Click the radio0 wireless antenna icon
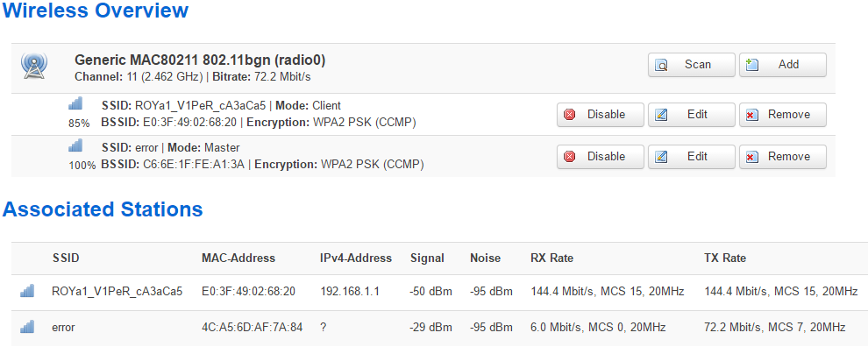The width and height of the screenshot is (868, 347). pyautogui.click(x=34, y=66)
